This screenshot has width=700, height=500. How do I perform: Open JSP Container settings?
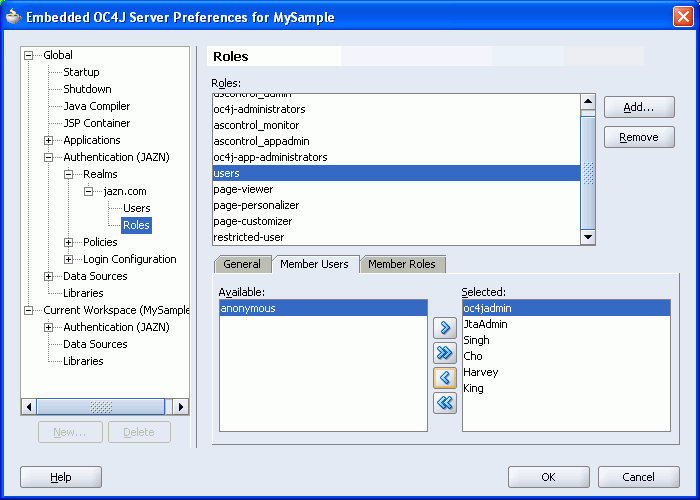click(97, 123)
